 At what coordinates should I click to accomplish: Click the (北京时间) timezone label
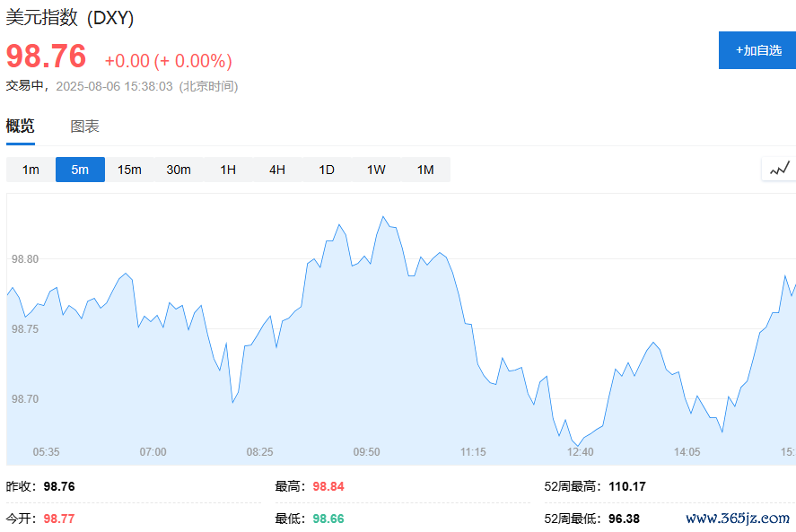point(208,86)
